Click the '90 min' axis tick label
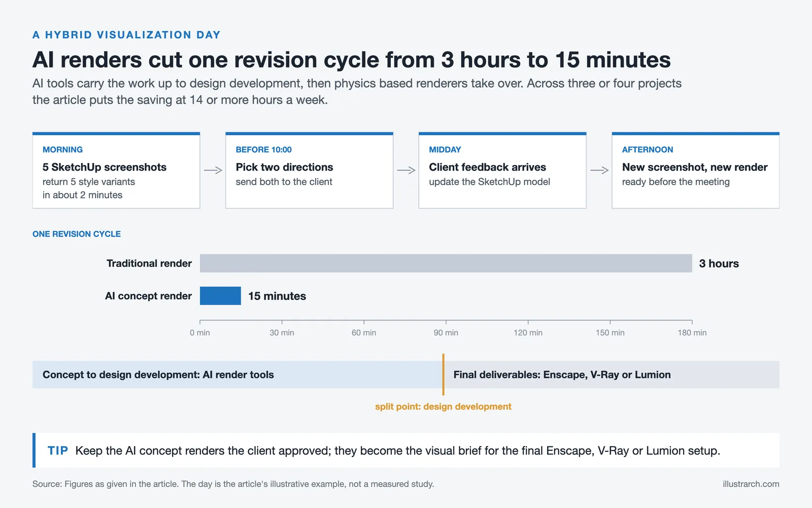The image size is (812, 508). coord(446,333)
